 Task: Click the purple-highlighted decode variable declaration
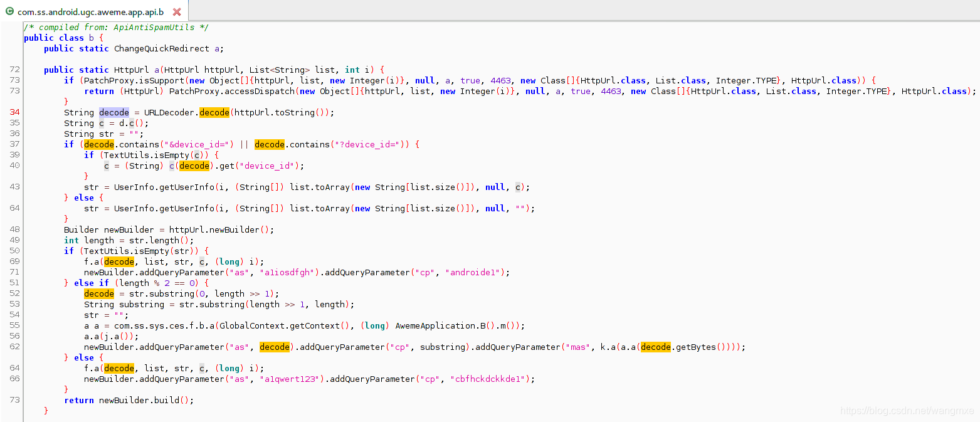(x=114, y=112)
